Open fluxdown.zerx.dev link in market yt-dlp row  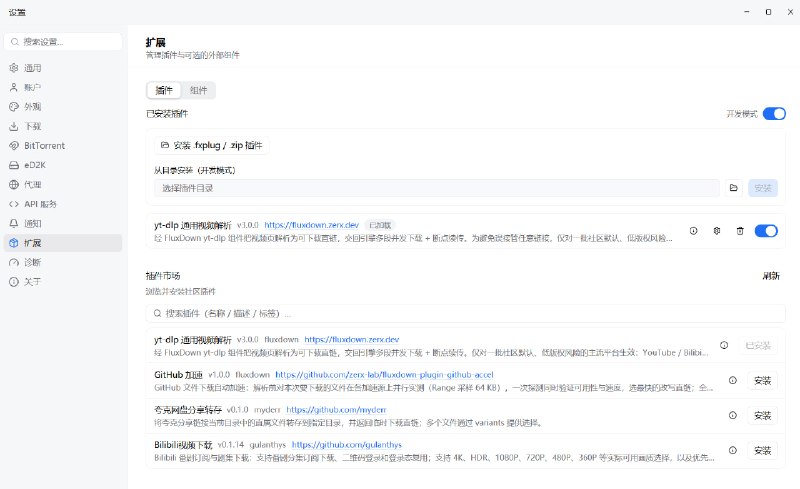(352, 339)
